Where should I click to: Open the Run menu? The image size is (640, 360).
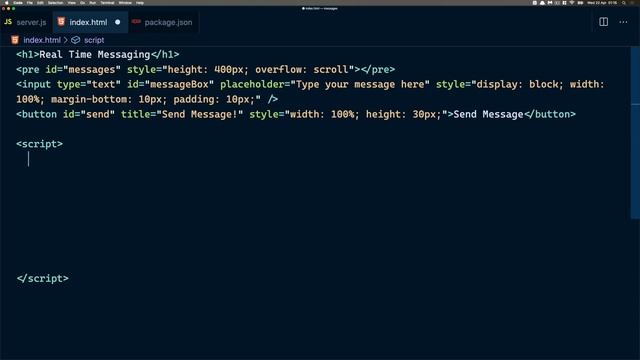point(92,2)
